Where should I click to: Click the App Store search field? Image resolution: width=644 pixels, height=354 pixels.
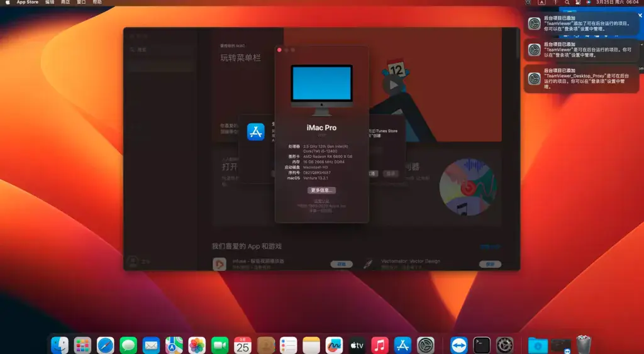point(160,50)
